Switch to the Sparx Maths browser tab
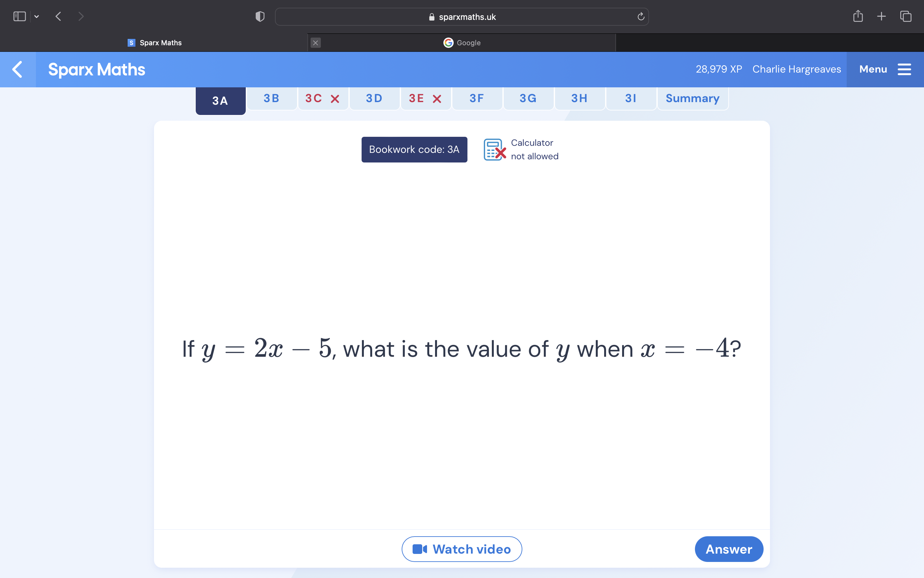The width and height of the screenshot is (924, 578). 154,43
